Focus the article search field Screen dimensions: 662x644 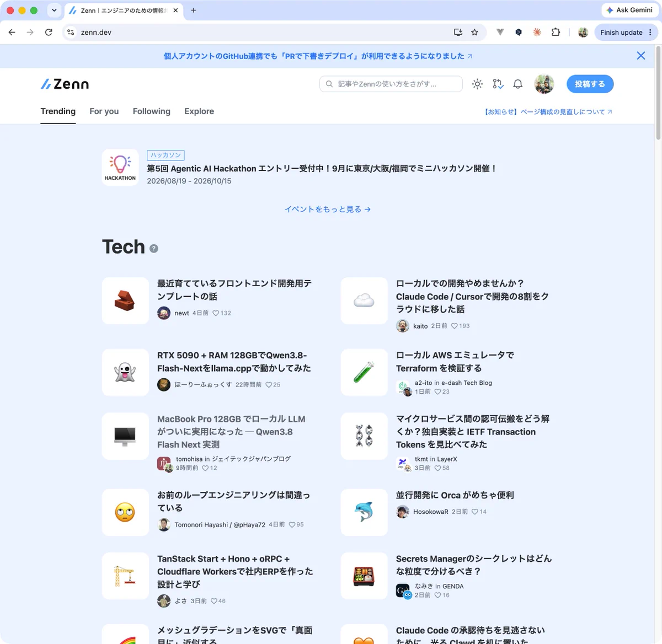pyautogui.click(x=391, y=84)
